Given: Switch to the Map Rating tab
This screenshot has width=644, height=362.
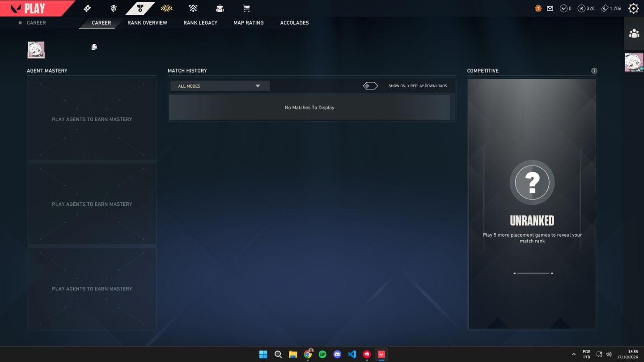Looking at the screenshot, I should (x=249, y=23).
